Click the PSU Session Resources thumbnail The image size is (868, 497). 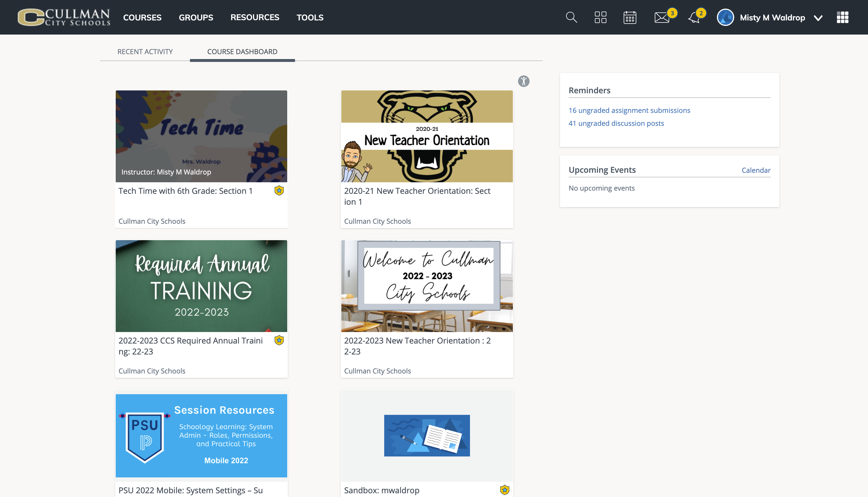pyautogui.click(x=201, y=436)
